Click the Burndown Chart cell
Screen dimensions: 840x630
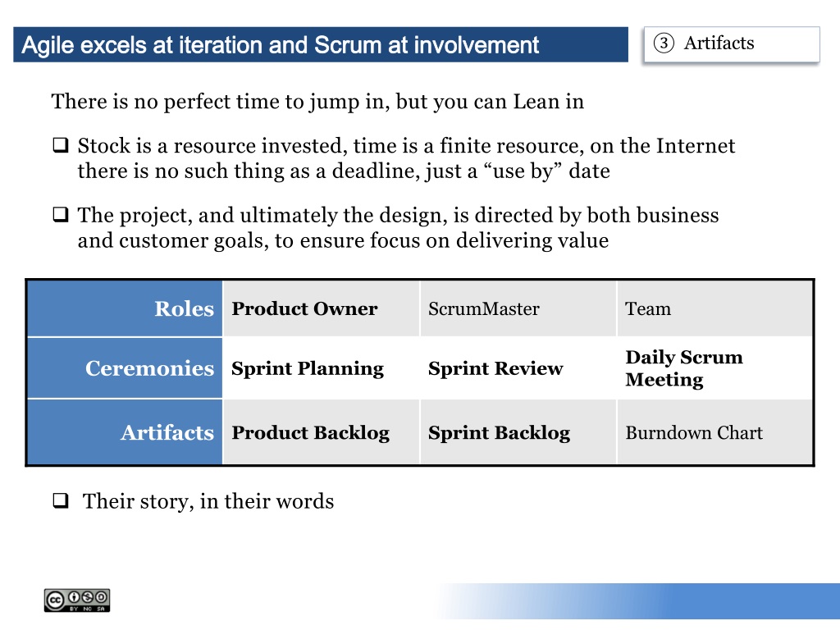pyautogui.click(x=714, y=431)
